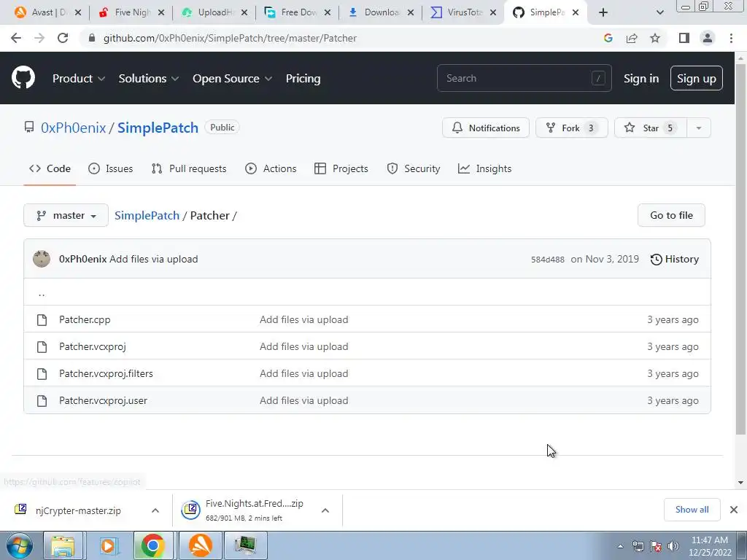
Task: Click the Chrome taskbar icon
Action: click(x=152, y=545)
